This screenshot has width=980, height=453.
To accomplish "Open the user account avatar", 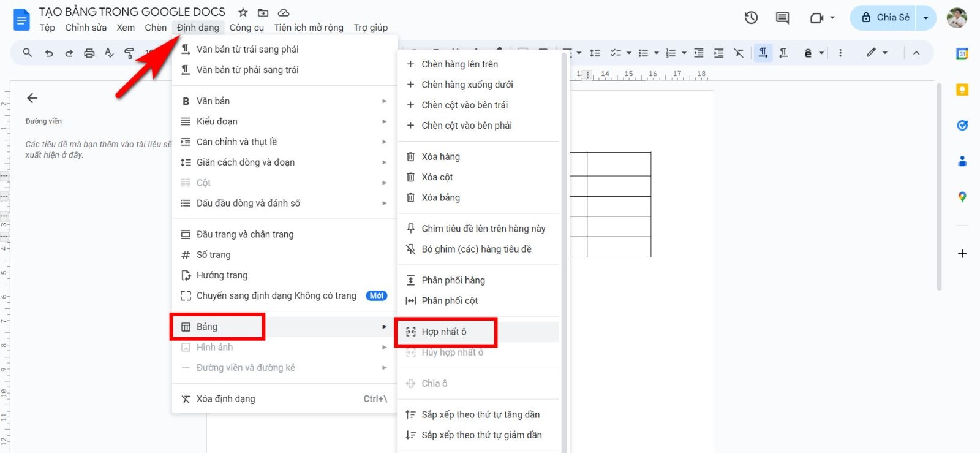I will click(957, 18).
